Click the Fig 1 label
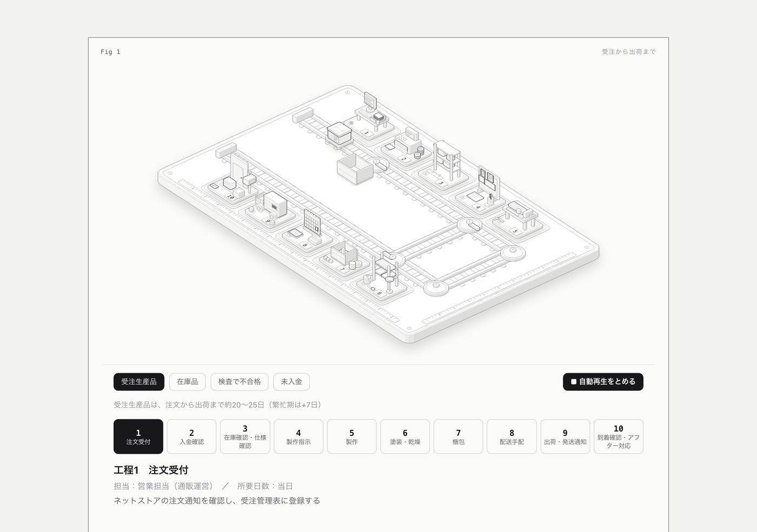Screen dimensions: 757x532 pyautogui.click(x=110, y=52)
